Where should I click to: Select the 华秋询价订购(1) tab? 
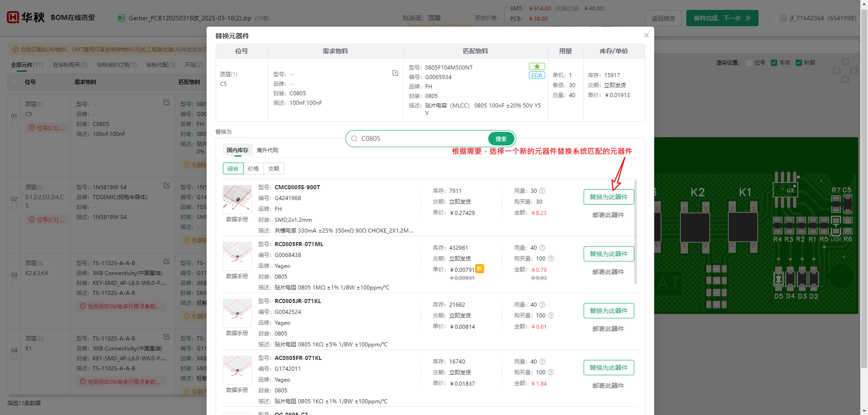pyautogui.click(x=117, y=65)
